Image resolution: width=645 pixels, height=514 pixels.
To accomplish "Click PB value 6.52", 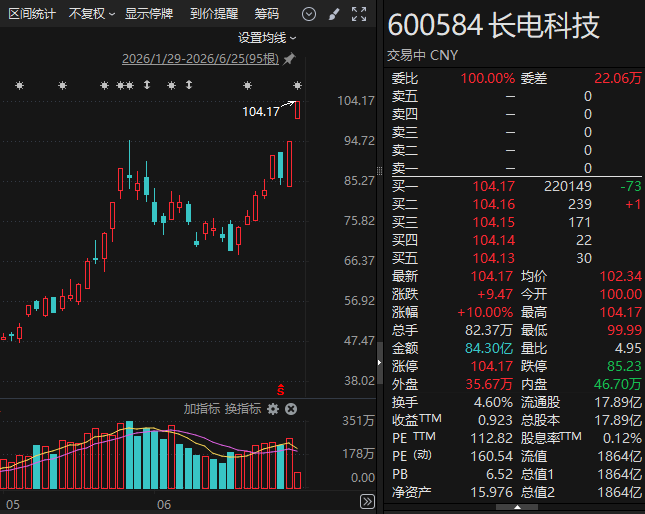I will (499, 474).
